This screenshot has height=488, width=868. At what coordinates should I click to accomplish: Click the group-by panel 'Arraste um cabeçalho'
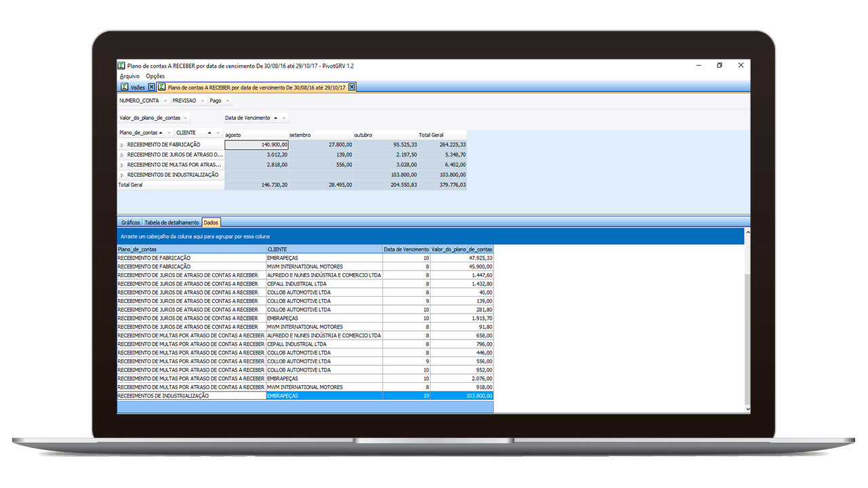pyautogui.click(x=430, y=237)
